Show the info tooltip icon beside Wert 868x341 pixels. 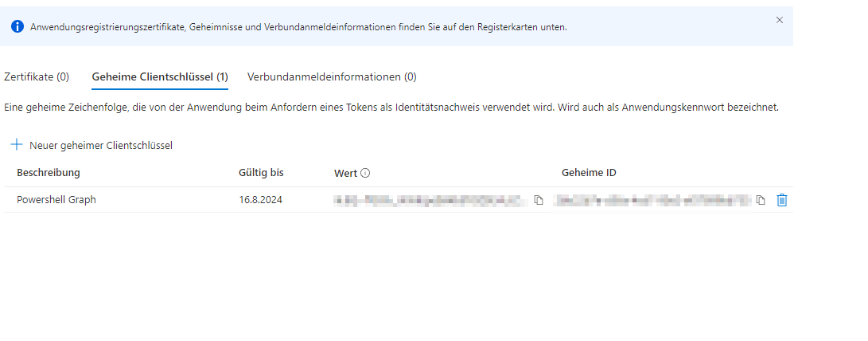pos(366,173)
